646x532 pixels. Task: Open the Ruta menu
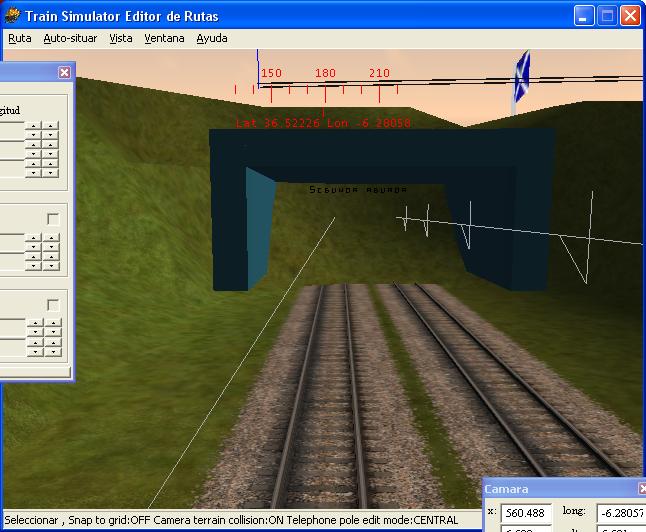(x=19, y=38)
